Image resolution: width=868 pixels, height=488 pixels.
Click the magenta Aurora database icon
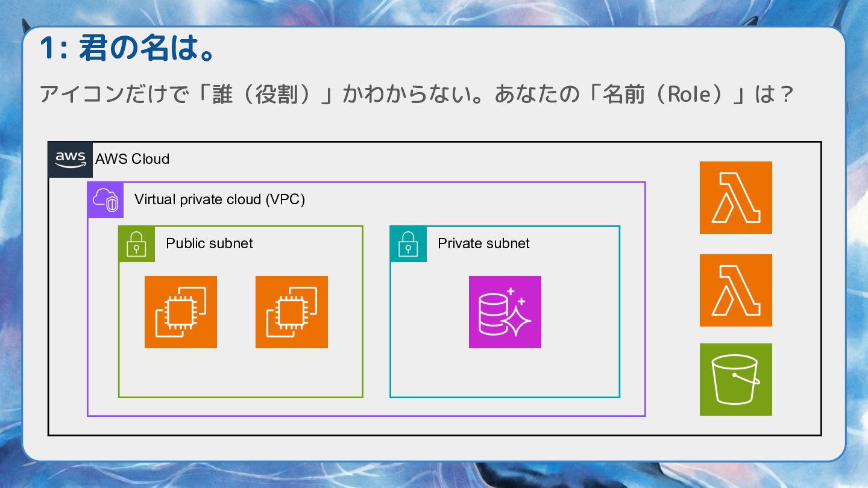coord(505,312)
